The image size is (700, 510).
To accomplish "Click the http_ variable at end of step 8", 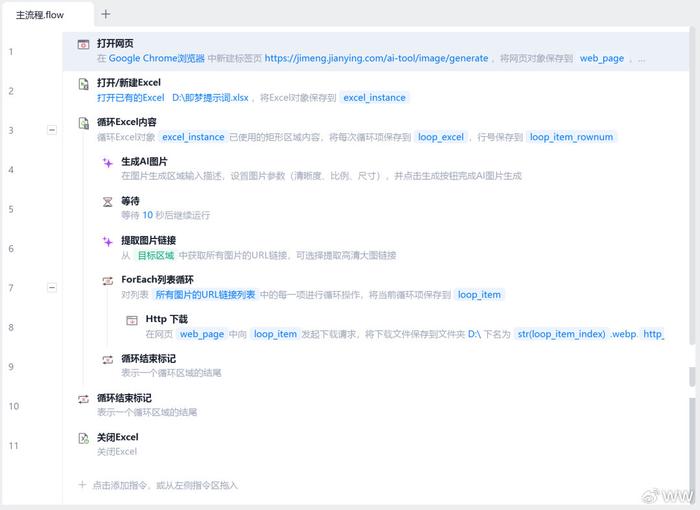I will click(x=653, y=334).
